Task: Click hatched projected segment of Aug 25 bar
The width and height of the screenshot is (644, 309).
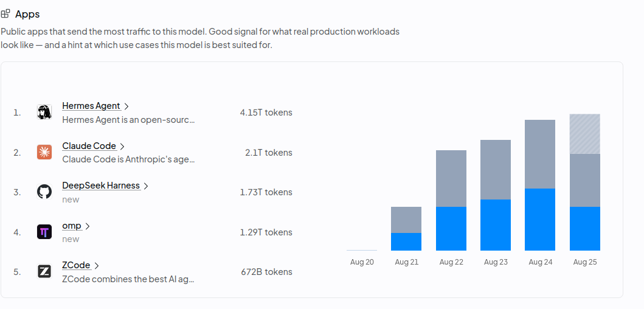Action: click(585, 134)
